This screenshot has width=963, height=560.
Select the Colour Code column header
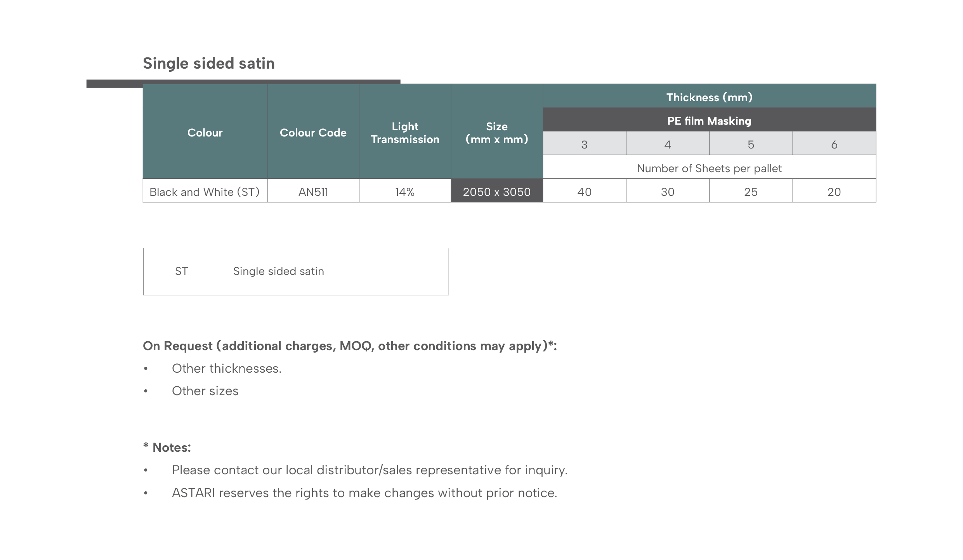pyautogui.click(x=313, y=131)
